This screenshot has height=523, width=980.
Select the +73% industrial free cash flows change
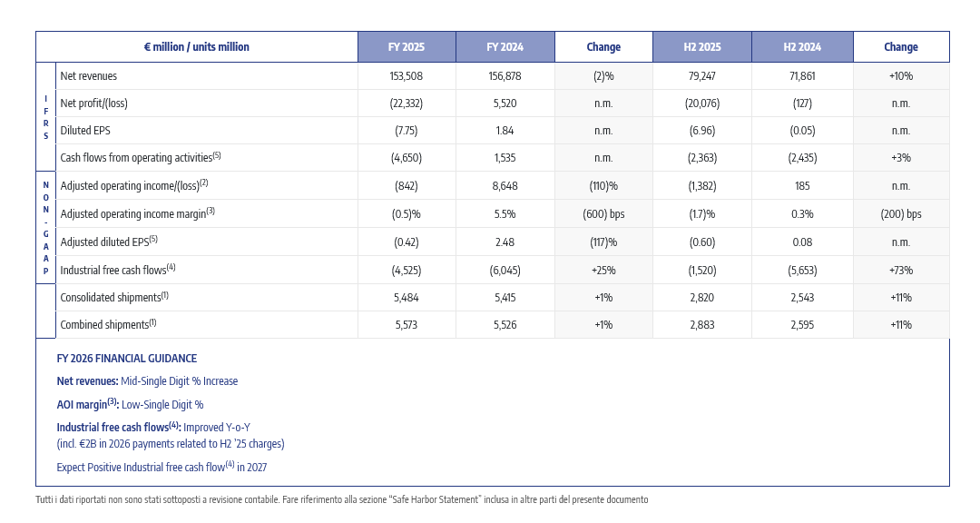tap(901, 270)
